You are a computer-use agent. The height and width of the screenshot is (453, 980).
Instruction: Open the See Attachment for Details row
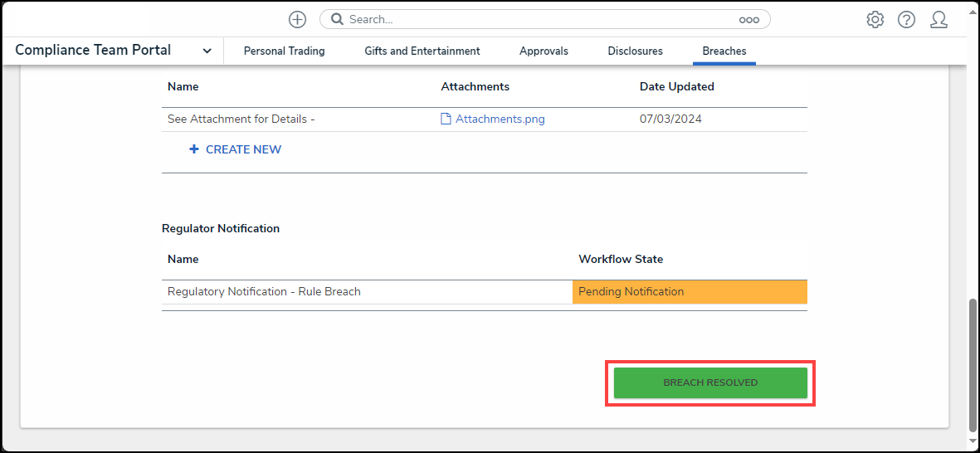point(241,119)
